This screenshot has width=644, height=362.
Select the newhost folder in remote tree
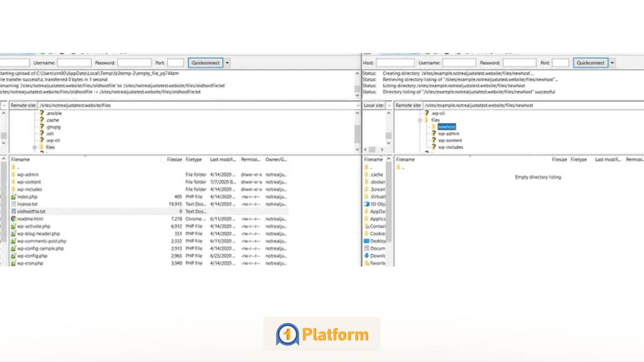coord(447,127)
